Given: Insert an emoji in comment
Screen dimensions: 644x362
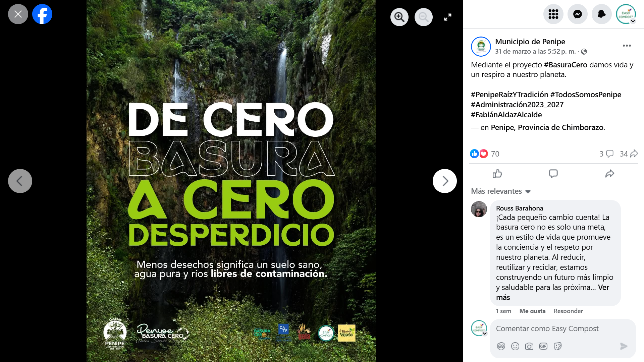Looking at the screenshot, I should [515, 346].
